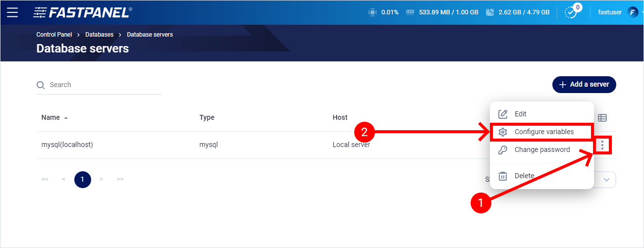Check the CPU usage indicator icon
The width and height of the screenshot is (644, 248).
point(373,12)
